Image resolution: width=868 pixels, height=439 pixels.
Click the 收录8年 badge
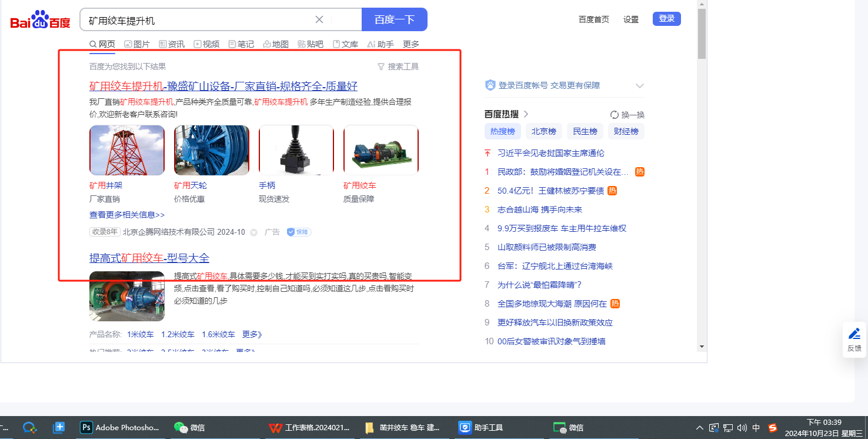105,232
